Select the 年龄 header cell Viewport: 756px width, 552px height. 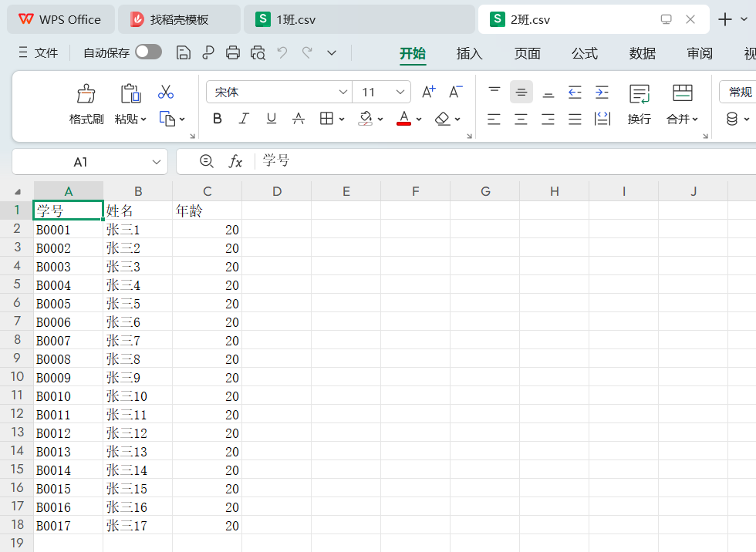coord(208,210)
